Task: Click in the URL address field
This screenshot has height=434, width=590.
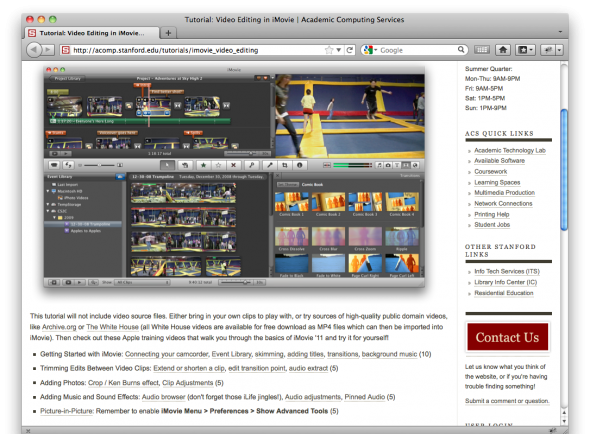Action: click(x=197, y=50)
